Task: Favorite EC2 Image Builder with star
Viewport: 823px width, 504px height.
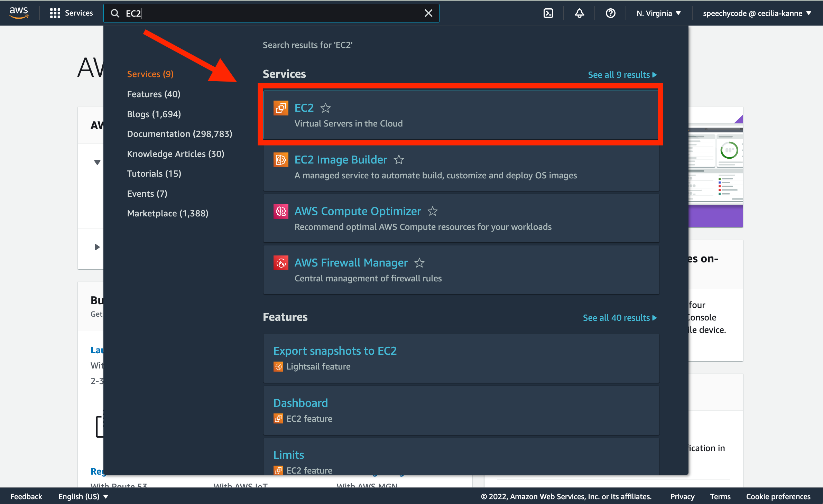Action: pyautogui.click(x=399, y=160)
